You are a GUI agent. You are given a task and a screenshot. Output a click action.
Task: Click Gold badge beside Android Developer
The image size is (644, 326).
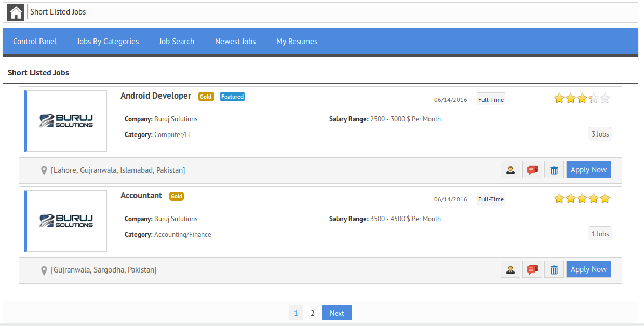point(206,97)
